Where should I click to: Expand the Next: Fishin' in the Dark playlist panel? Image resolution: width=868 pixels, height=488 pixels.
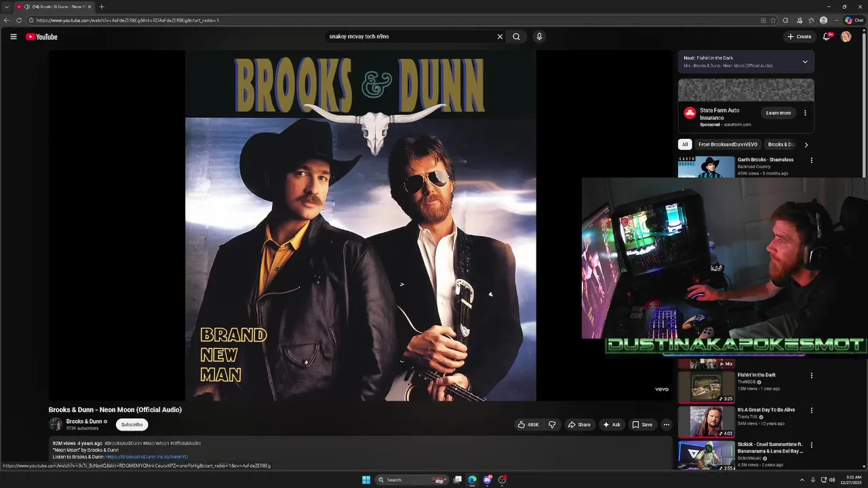(x=805, y=62)
